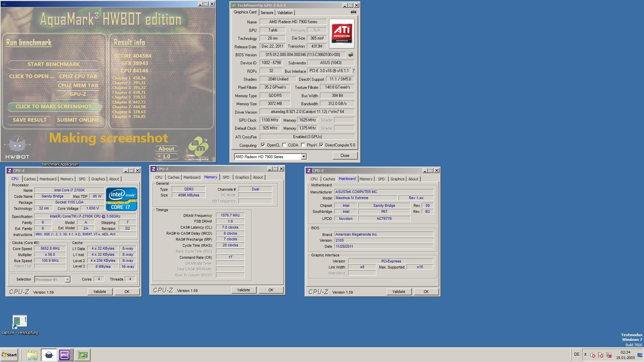Open the AMD Radeon HD 7900 Series dropdown
Screen dimensions: 644x362
303,157
